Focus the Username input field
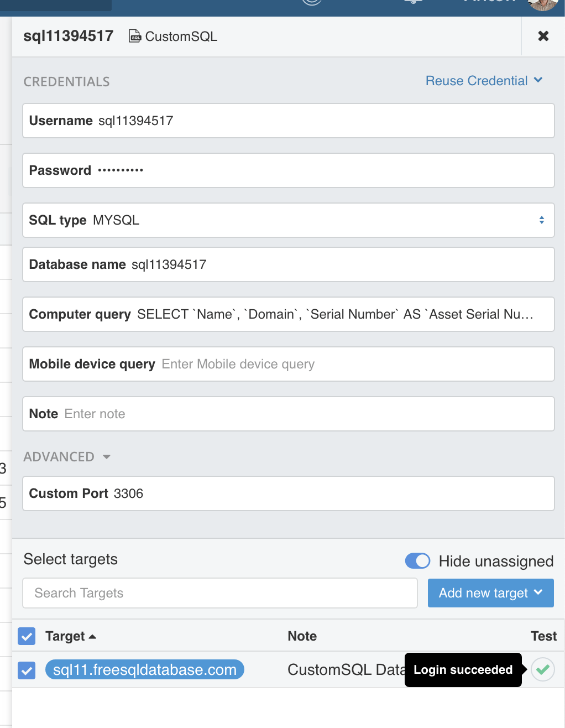The height and width of the screenshot is (728, 565). (x=289, y=121)
